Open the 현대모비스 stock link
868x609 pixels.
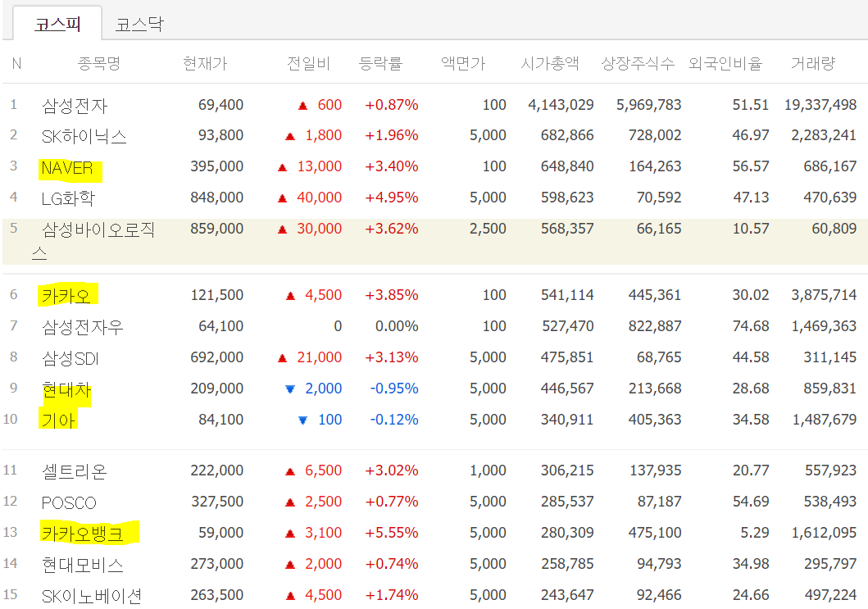83,565
